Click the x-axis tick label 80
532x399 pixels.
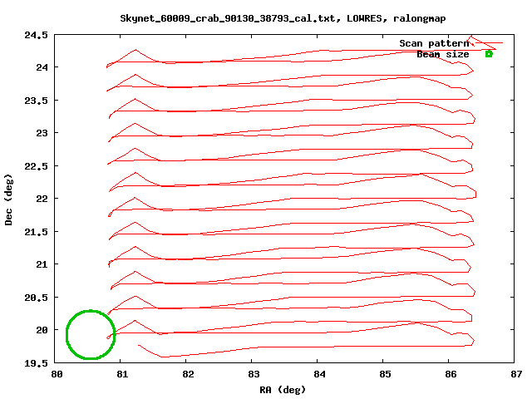click(x=57, y=374)
